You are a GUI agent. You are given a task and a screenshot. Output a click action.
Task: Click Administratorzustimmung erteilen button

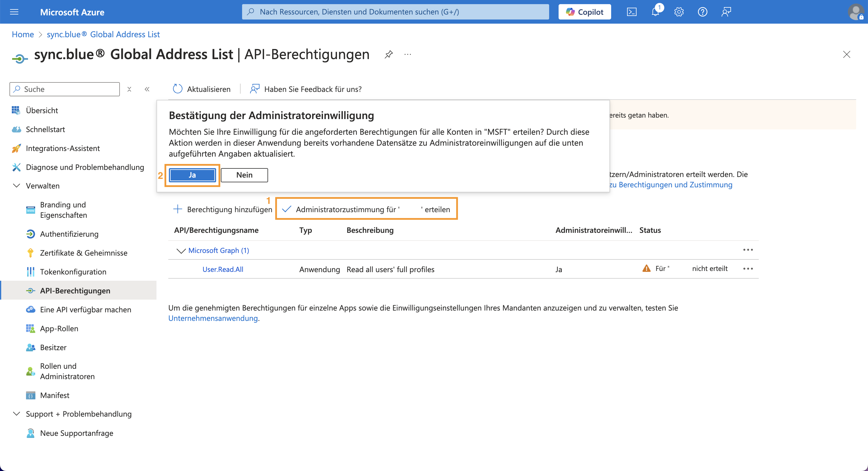click(x=366, y=209)
